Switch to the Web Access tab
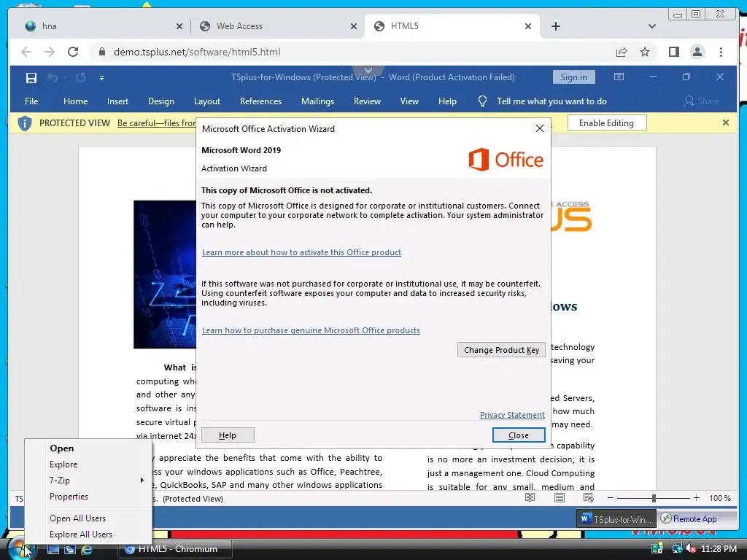The height and width of the screenshot is (560, 747). click(x=279, y=26)
